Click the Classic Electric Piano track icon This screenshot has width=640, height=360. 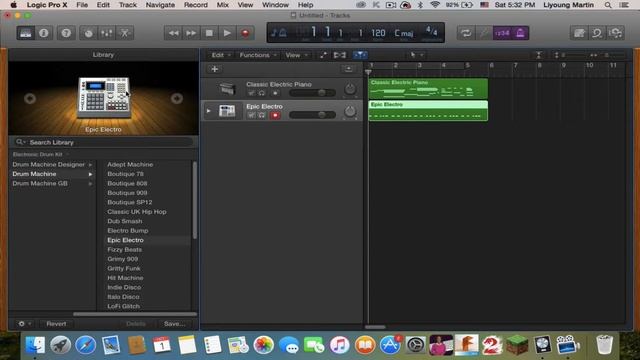[227, 89]
